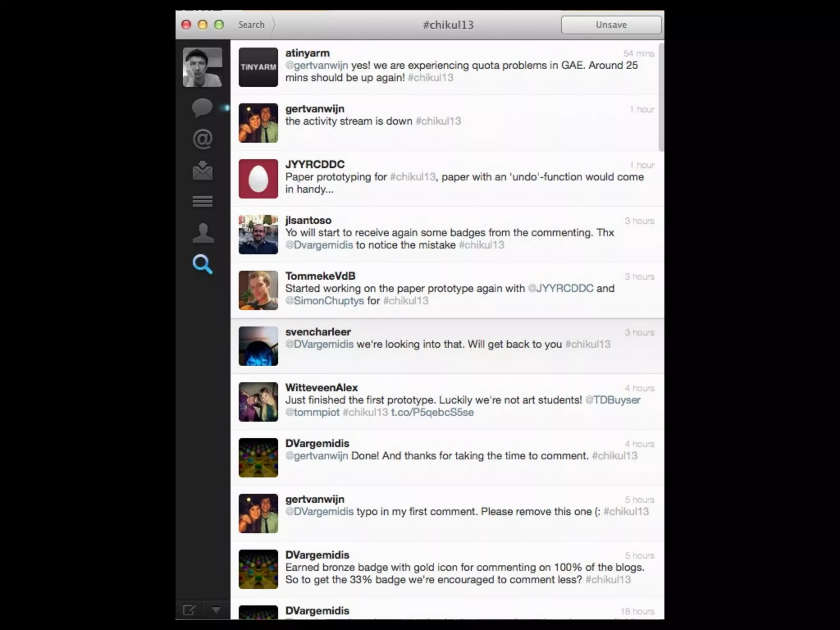Click the JYYRCDDC egg avatar
The height and width of the screenshot is (630, 840).
point(258,179)
